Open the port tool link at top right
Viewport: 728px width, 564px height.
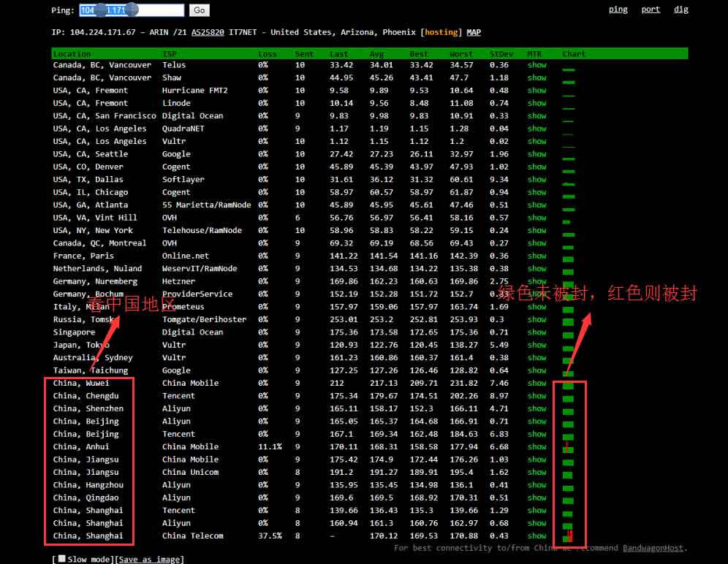651,9
